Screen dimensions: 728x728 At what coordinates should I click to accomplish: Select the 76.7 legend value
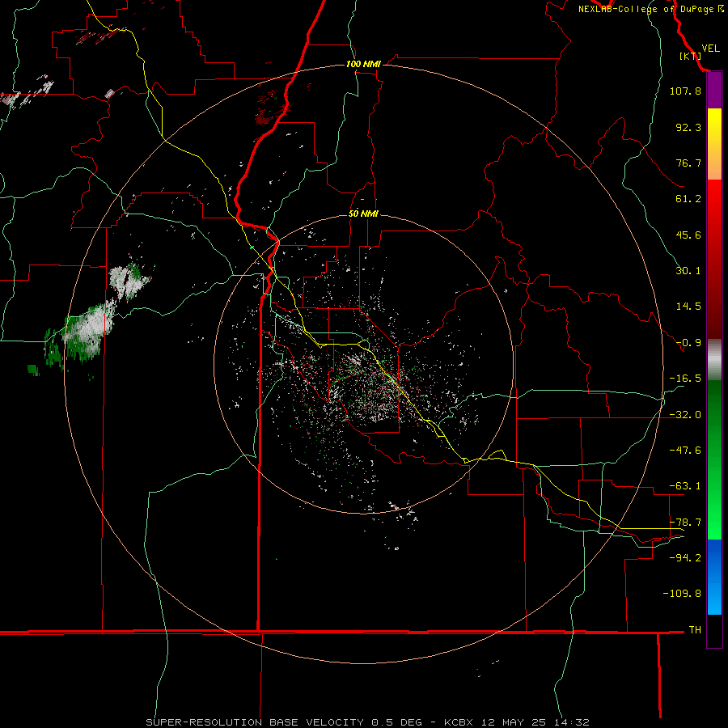pyautogui.click(x=688, y=163)
